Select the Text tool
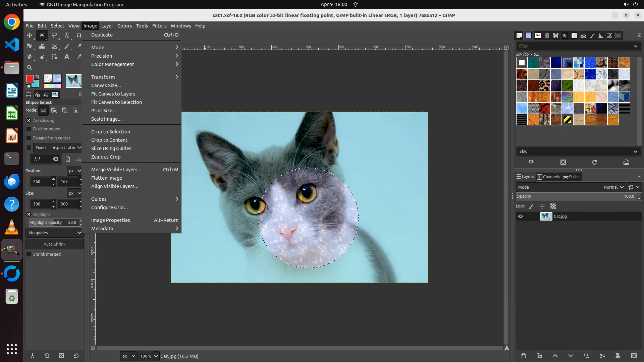 67,57
